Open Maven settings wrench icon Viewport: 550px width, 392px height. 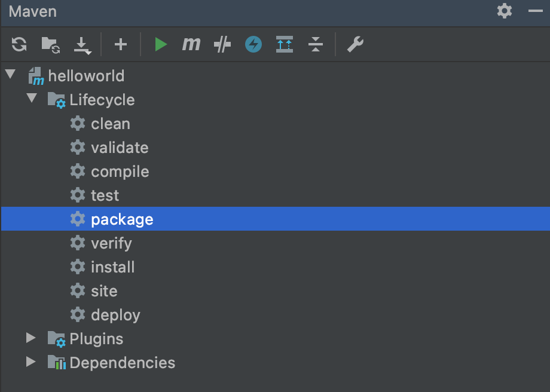coord(355,45)
